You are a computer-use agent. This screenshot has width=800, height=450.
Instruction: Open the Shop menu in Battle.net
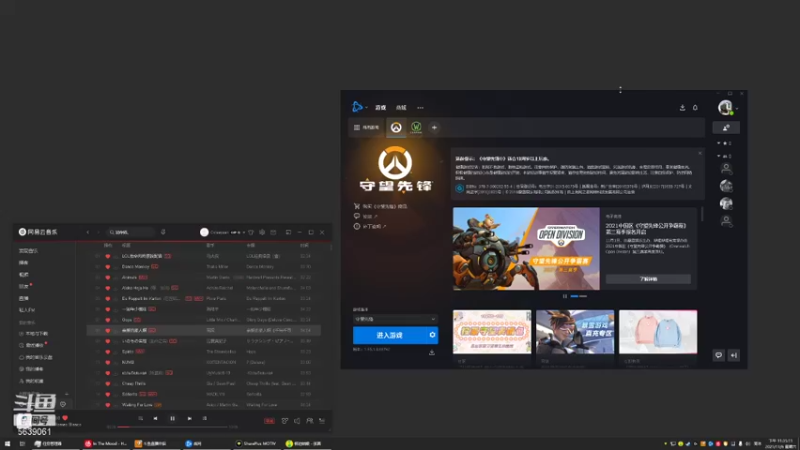click(x=401, y=108)
